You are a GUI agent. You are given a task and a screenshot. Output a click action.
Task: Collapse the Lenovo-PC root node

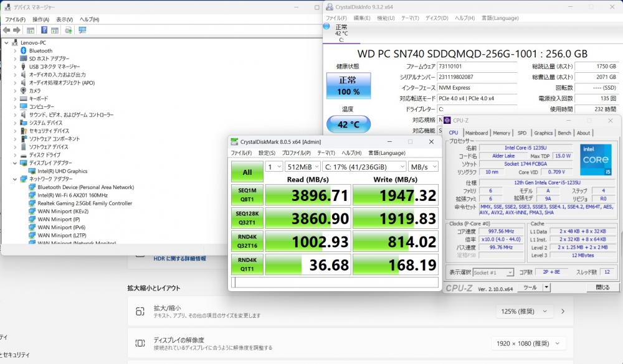[x=6, y=42]
